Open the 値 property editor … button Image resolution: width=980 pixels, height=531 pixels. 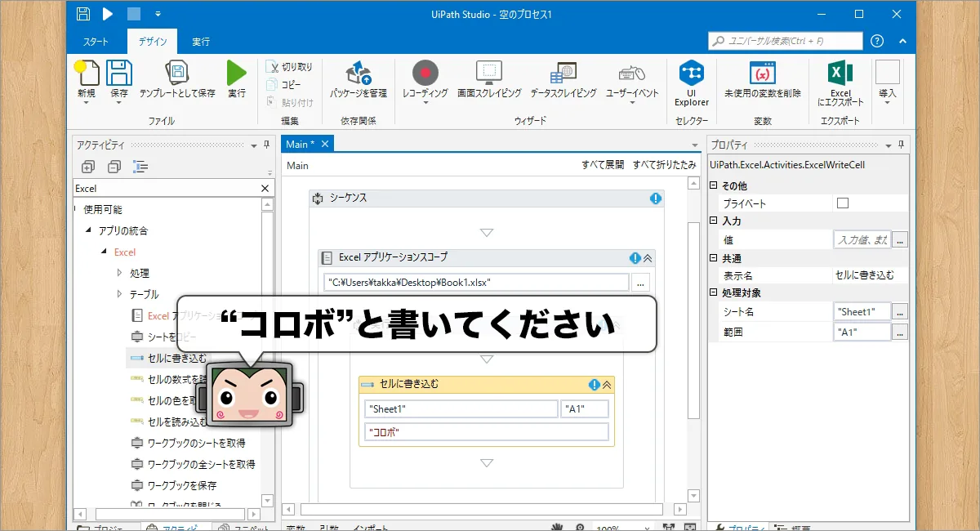(x=900, y=240)
